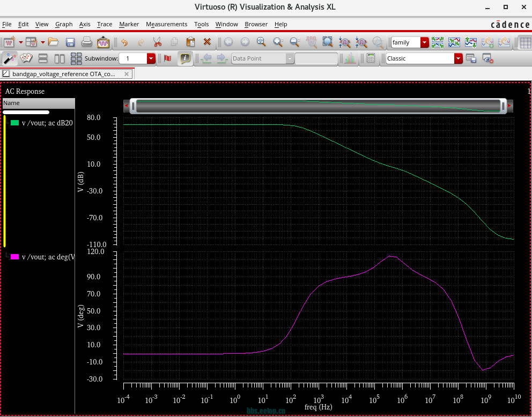Click the next zoom right arrow icon
This screenshot has height=417, width=532.
click(245, 42)
